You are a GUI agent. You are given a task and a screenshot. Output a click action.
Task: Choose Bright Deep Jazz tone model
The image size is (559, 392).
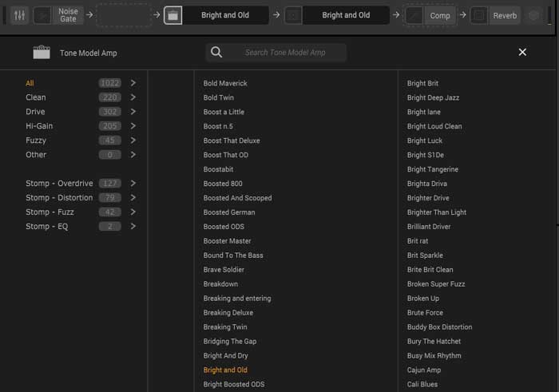[x=433, y=97]
